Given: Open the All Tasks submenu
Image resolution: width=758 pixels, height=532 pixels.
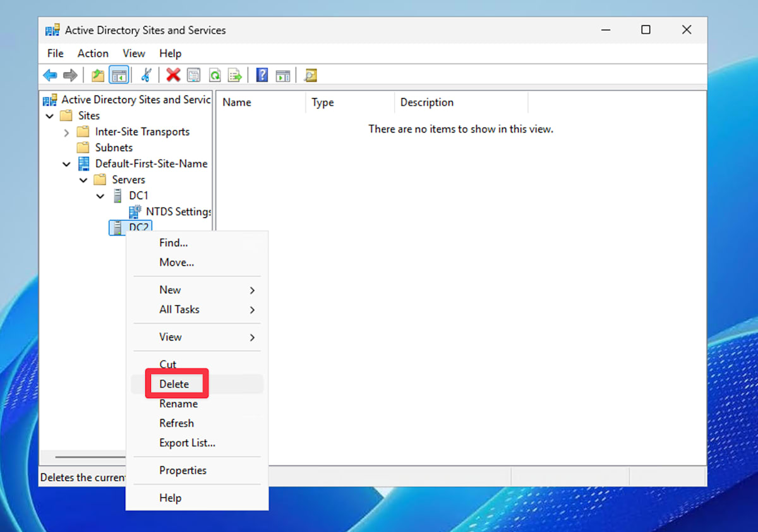Looking at the screenshot, I should pyautogui.click(x=197, y=310).
